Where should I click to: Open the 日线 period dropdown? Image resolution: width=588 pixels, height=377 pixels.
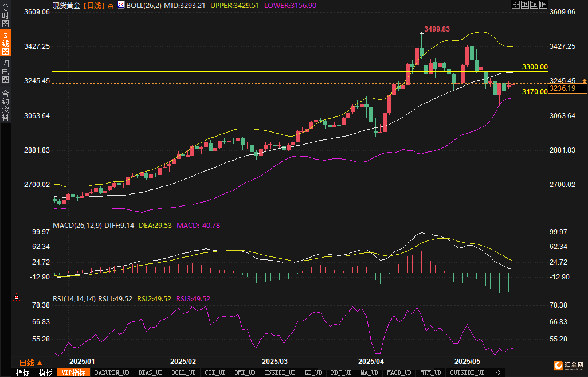31,363
